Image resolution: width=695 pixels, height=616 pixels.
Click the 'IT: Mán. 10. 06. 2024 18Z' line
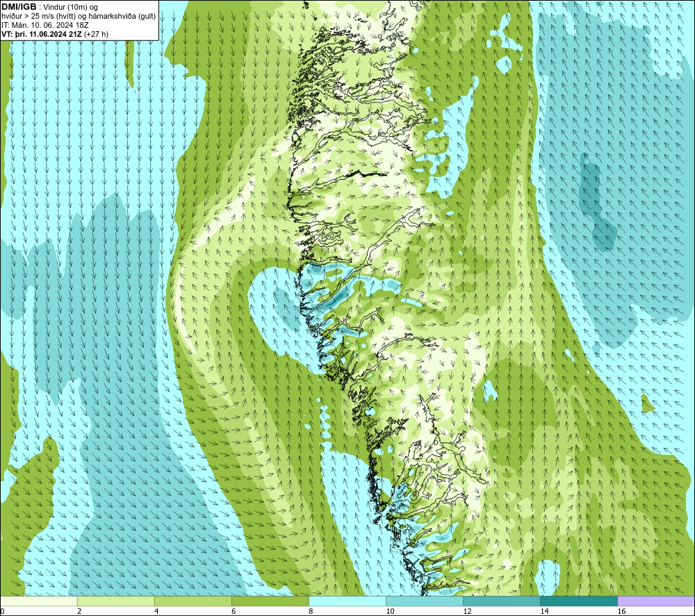[x=44, y=25]
